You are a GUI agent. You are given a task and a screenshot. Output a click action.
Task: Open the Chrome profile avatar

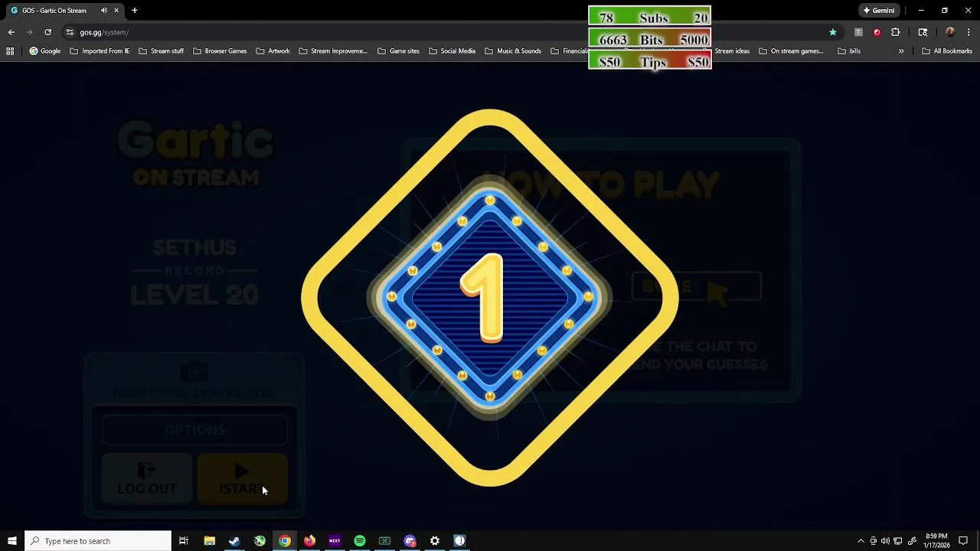(950, 32)
